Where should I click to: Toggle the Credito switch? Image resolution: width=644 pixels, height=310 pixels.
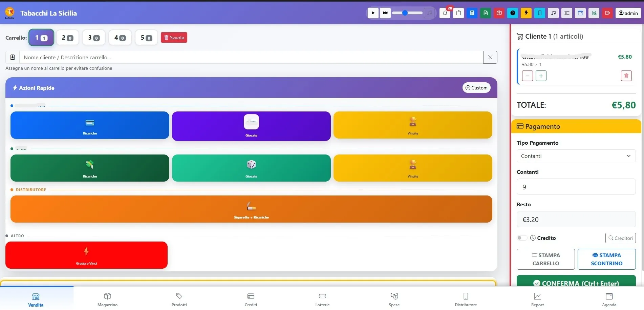522,238
